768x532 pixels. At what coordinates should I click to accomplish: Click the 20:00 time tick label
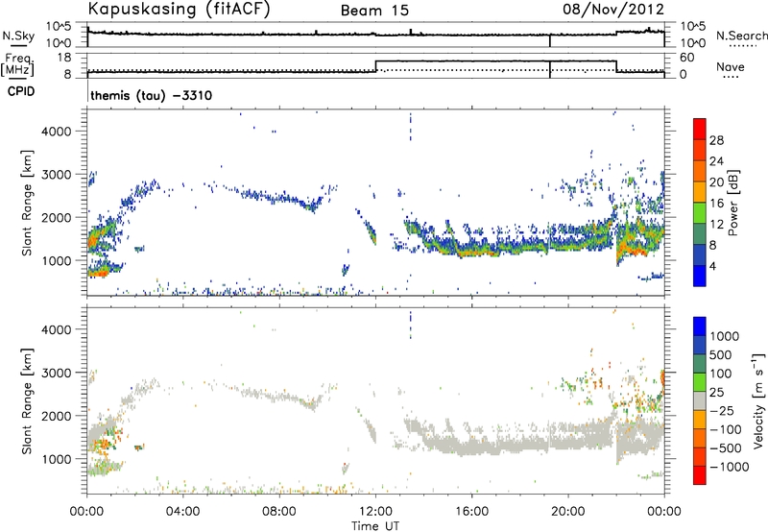[568, 512]
